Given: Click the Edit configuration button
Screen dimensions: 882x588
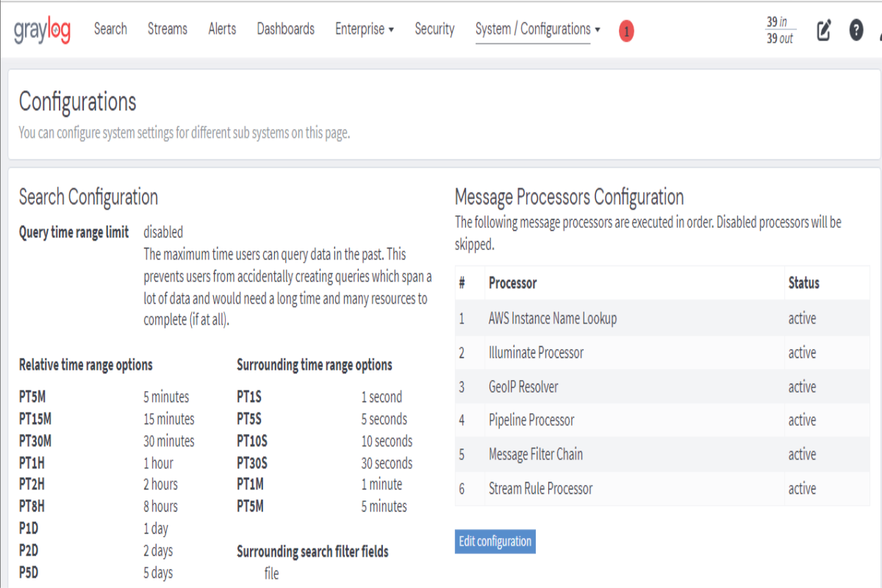Looking at the screenshot, I should [x=495, y=542].
